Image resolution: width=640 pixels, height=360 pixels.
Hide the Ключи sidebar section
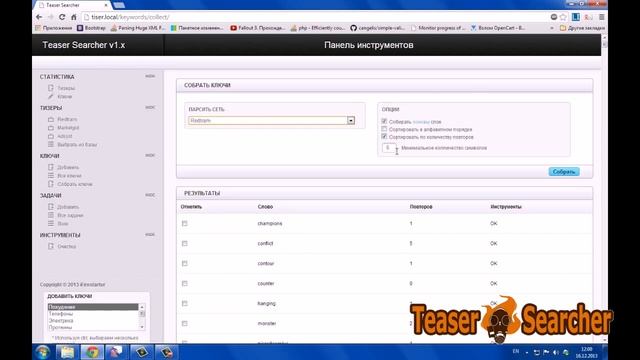pyautogui.click(x=150, y=156)
